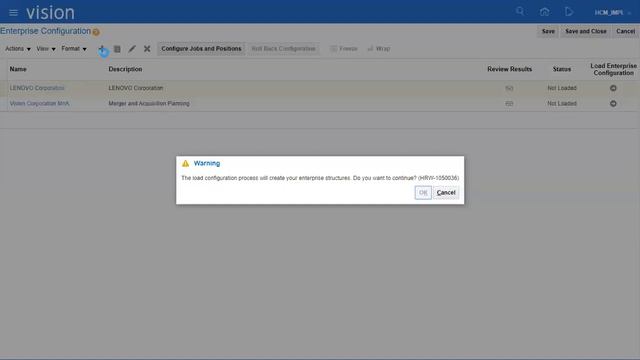Confirm warning dialog with OK
This screenshot has height=360, width=640.
(423, 193)
